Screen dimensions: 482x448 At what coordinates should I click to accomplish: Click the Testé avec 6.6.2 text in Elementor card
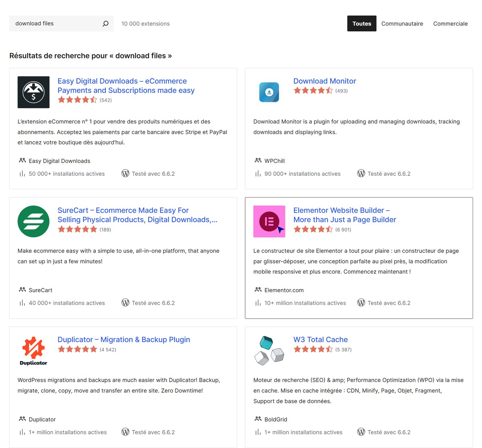(389, 303)
